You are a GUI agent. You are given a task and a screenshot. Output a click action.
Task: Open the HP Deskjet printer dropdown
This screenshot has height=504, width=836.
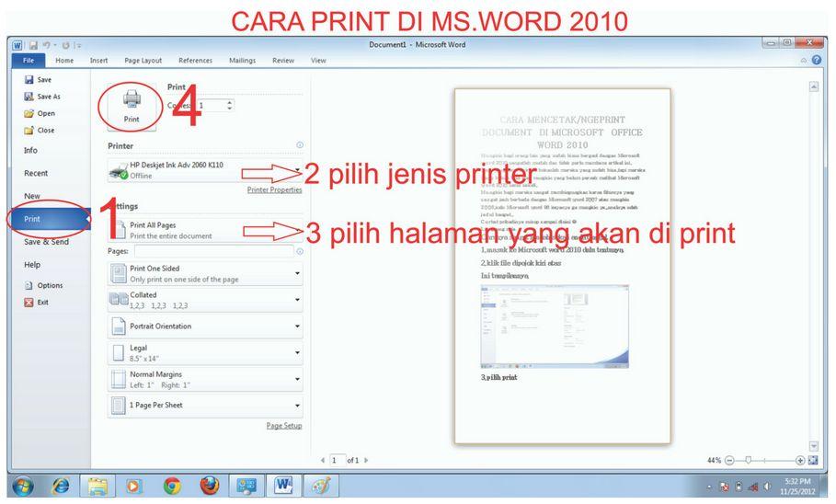coord(205,171)
